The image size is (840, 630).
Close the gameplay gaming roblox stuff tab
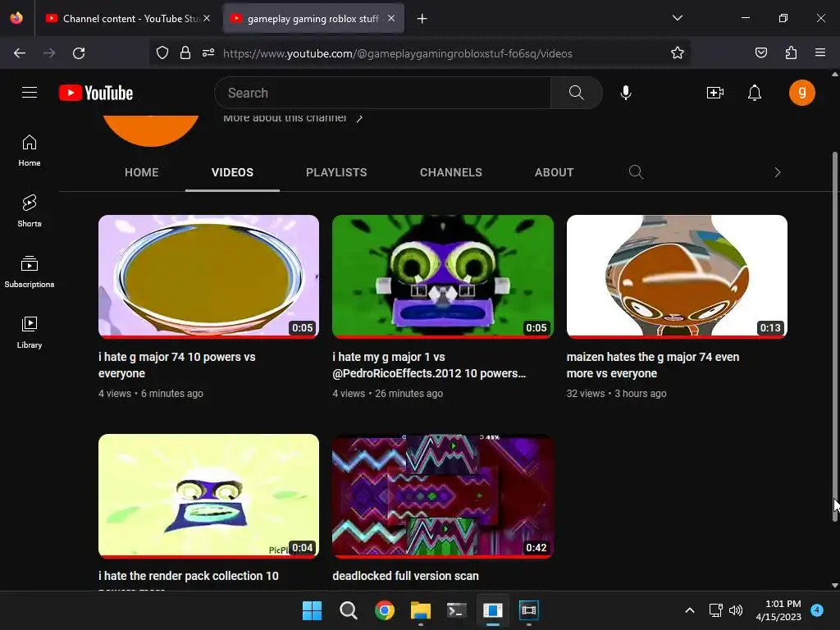click(x=391, y=18)
